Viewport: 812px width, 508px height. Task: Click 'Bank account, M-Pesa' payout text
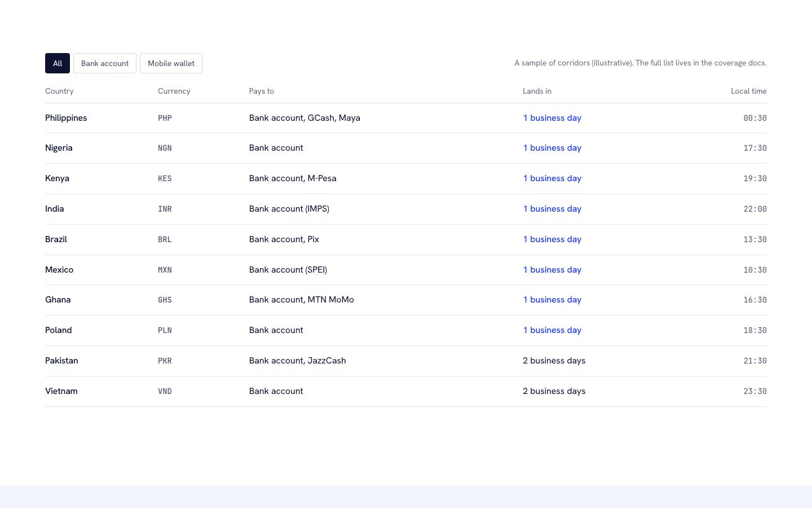click(x=293, y=178)
